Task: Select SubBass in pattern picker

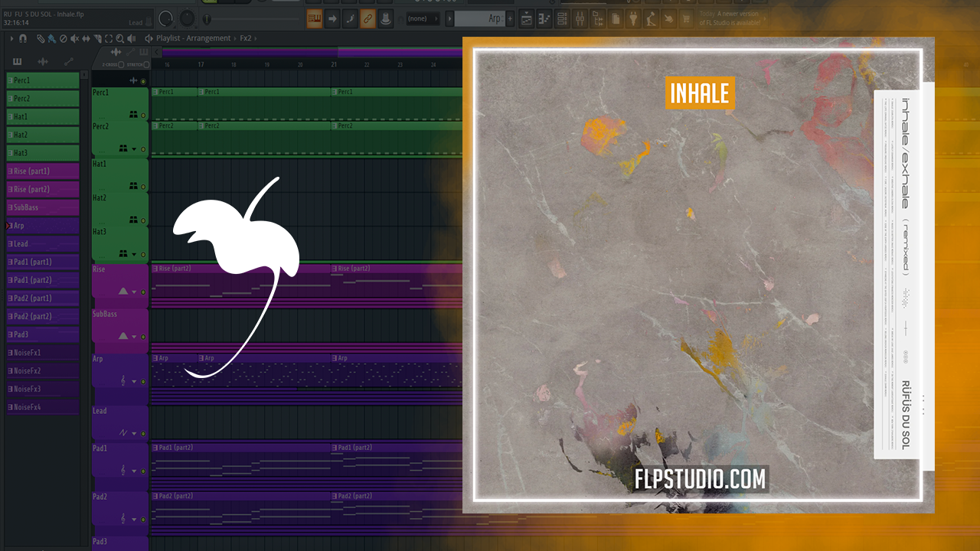Action: point(43,207)
